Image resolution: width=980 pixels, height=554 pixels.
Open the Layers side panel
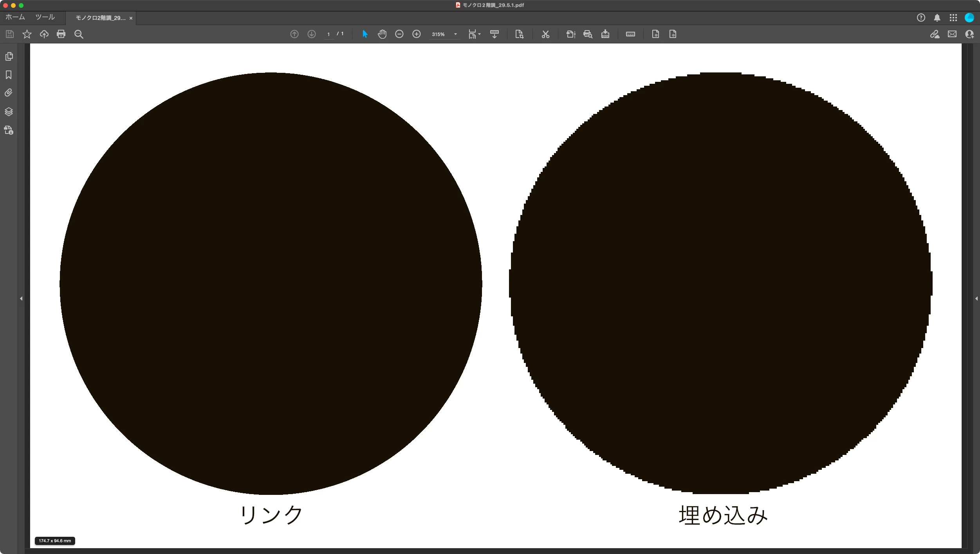coord(9,112)
